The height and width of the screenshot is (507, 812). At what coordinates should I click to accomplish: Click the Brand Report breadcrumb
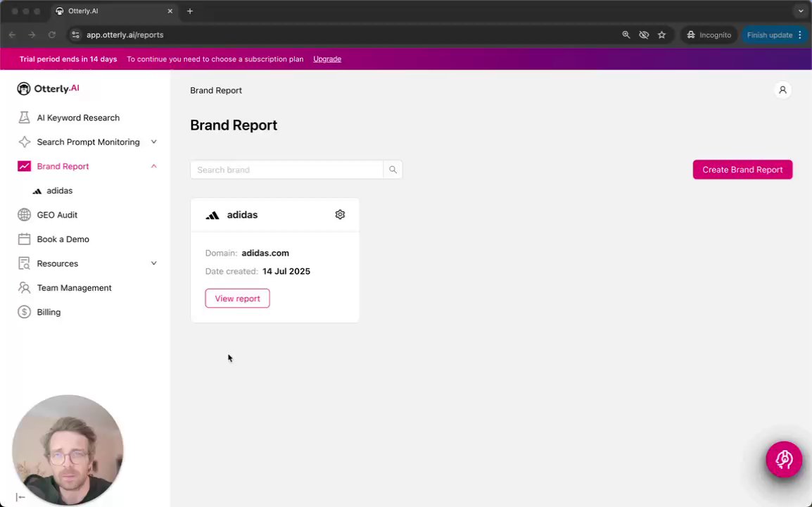[x=216, y=90]
